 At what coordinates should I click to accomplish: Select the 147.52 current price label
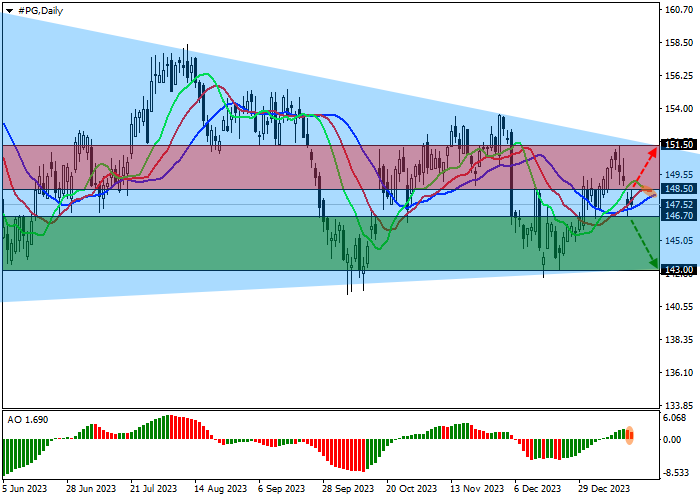tap(678, 203)
